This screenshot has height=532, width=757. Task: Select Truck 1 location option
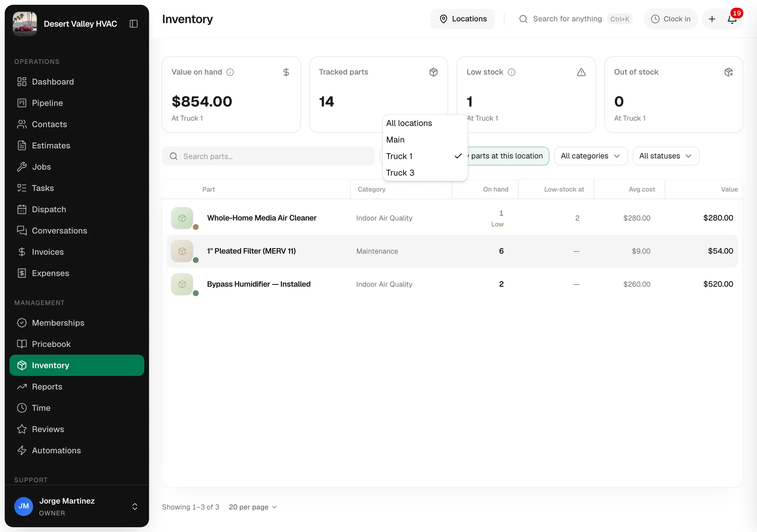425,156
